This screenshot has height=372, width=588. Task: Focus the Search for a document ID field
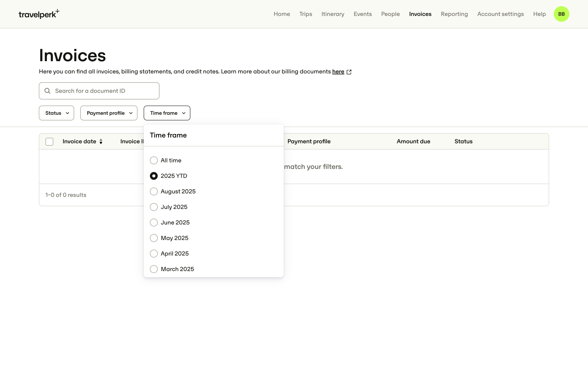click(x=99, y=91)
